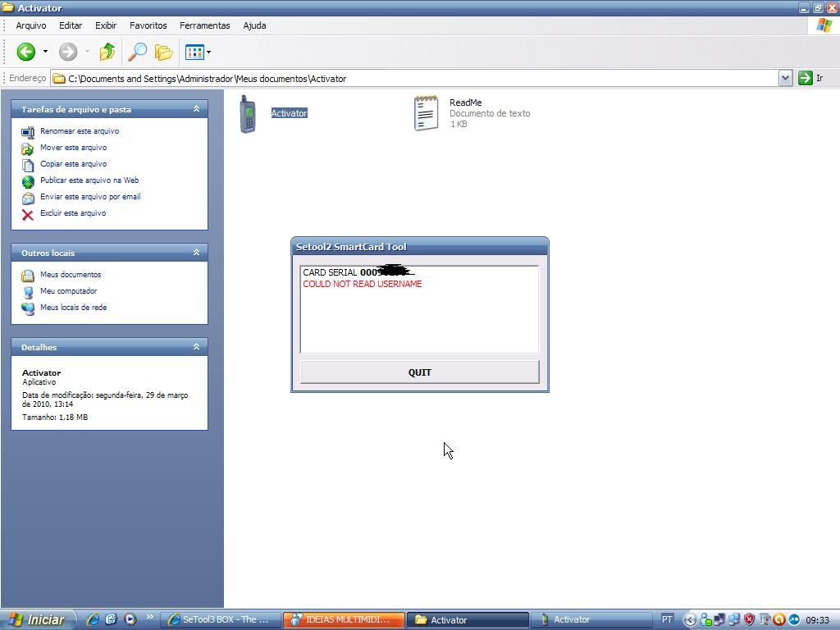This screenshot has height=630, width=840.
Task: Click the Ir go button
Action: click(810, 78)
